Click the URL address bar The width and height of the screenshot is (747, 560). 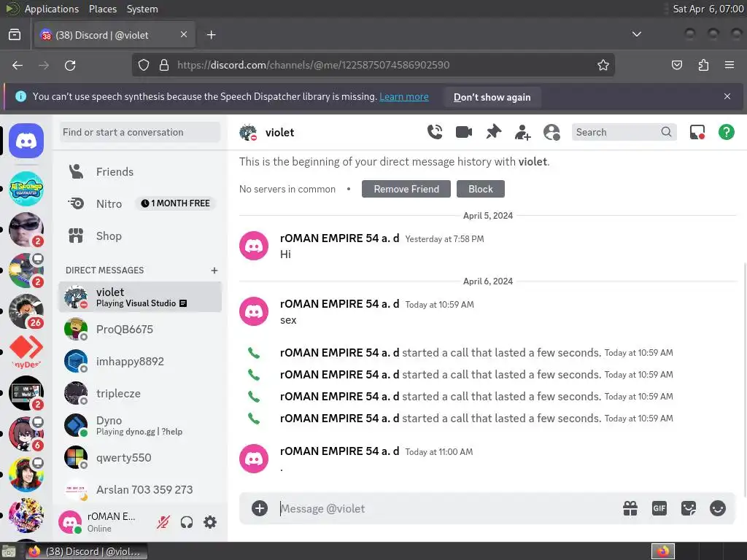click(373, 65)
